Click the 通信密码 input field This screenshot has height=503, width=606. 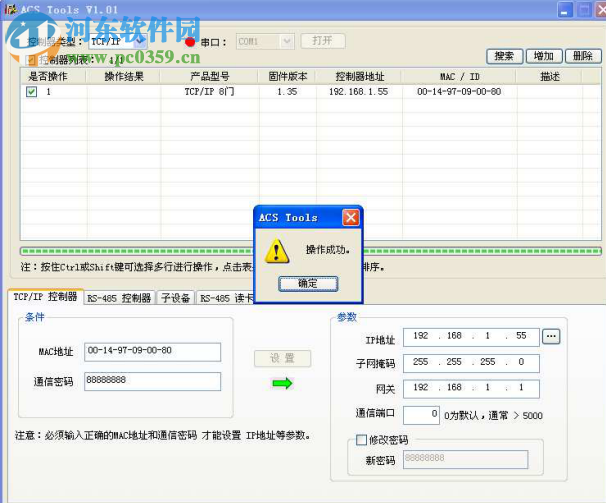(x=153, y=381)
